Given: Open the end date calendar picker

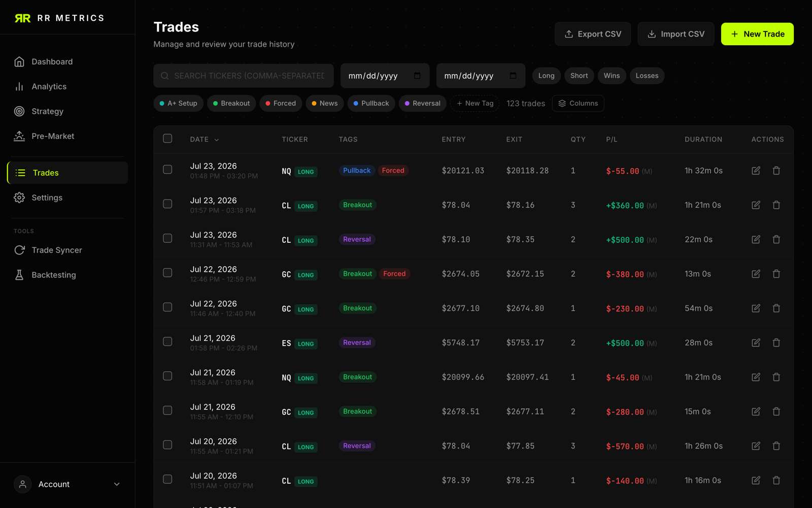Looking at the screenshot, I should click(x=513, y=76).
